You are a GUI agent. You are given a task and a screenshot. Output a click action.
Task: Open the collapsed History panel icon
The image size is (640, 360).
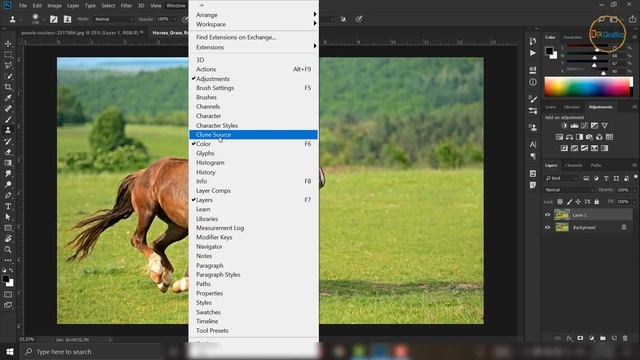(x=533, y=41)
